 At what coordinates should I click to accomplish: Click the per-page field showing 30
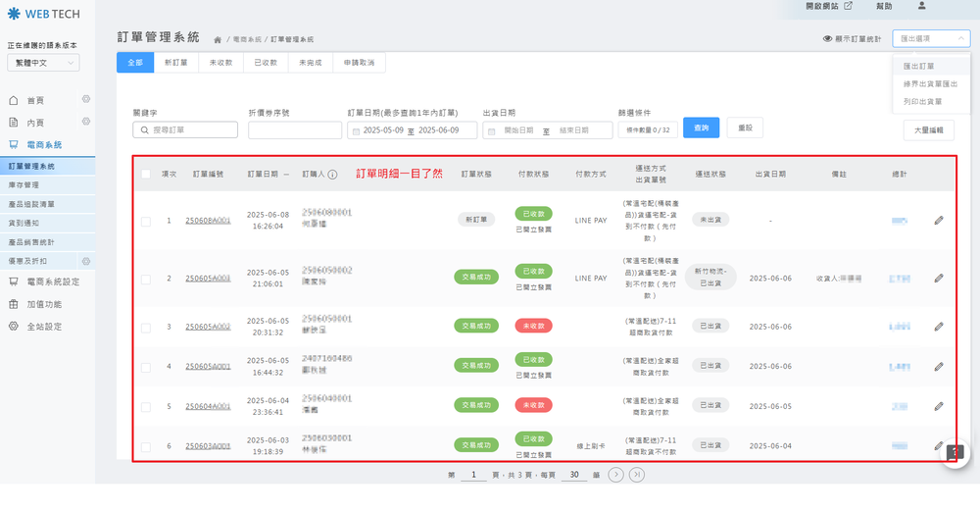point(574,475)
